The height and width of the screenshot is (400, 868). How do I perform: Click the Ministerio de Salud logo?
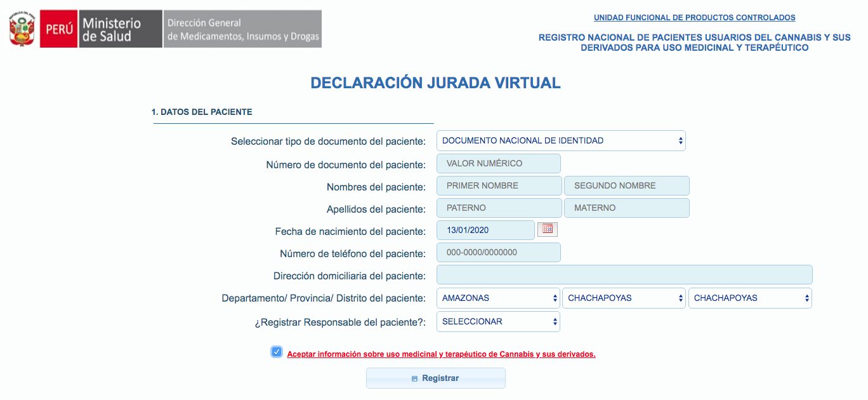tap(119, 29)
